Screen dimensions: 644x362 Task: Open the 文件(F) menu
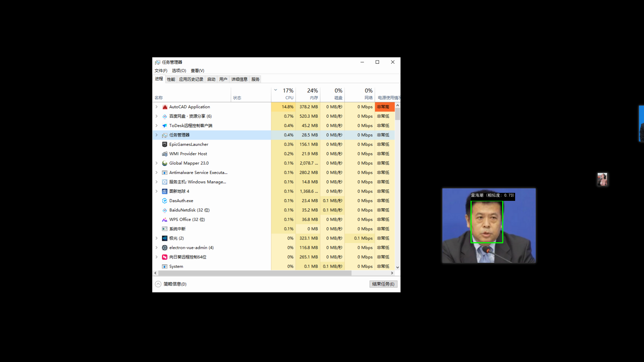161,71
